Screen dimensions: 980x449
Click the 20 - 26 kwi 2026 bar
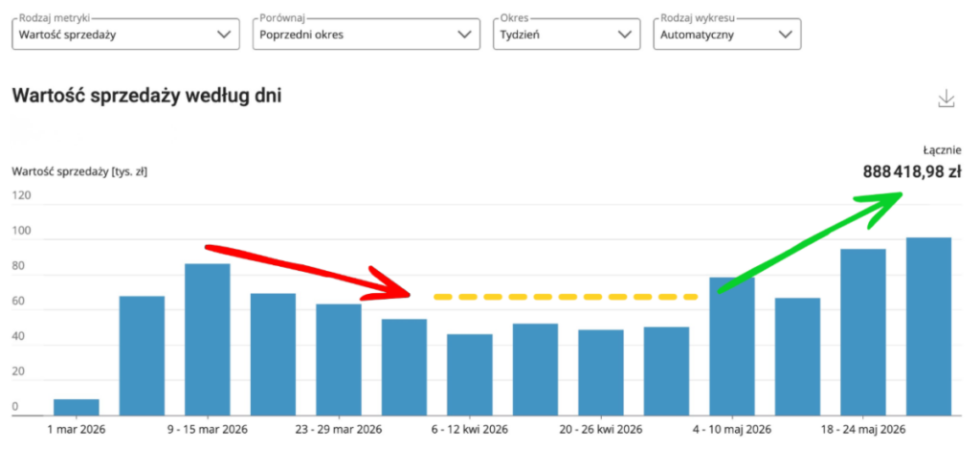tap(601, 372)
